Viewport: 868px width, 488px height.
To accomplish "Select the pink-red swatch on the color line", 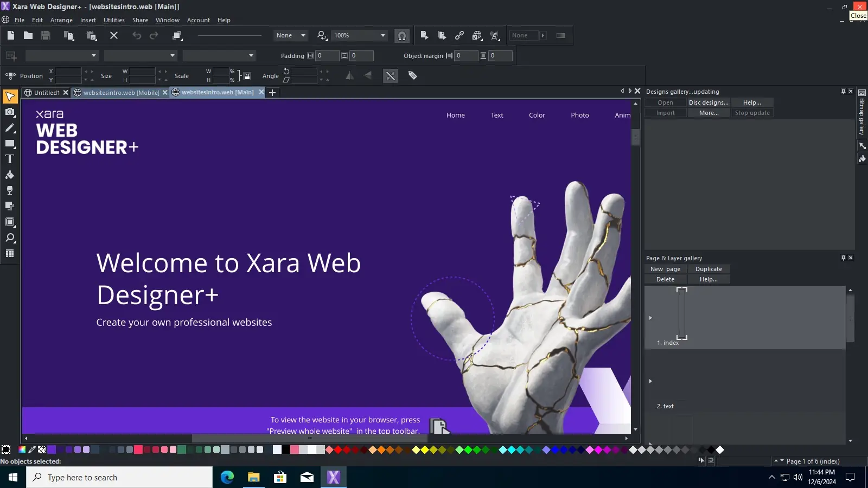I will coord(138,450).
